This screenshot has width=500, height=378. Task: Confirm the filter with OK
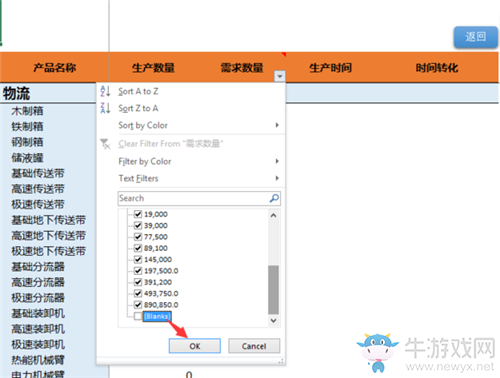(x=195, y=346)
